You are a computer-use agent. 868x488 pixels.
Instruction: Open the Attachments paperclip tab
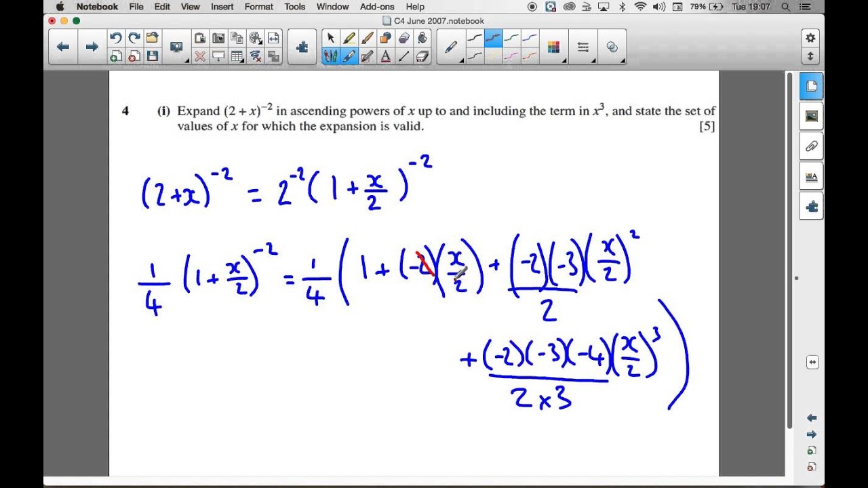point(812,146)
